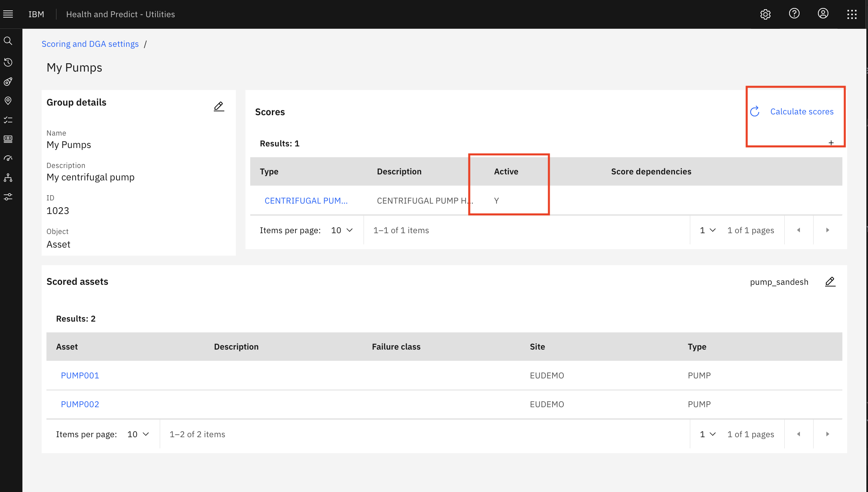
Task: Click Score dependencies column header
Action: point(651,172)
